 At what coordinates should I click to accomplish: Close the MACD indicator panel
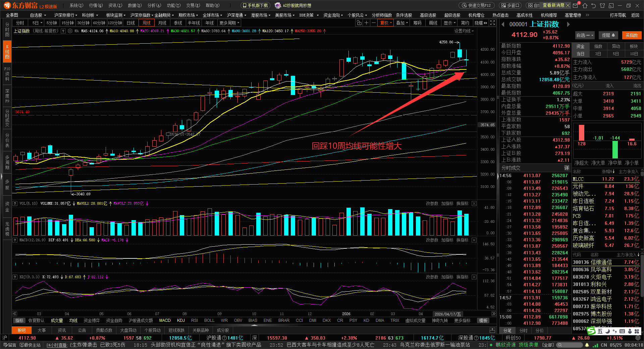click(x=474, y=240)
